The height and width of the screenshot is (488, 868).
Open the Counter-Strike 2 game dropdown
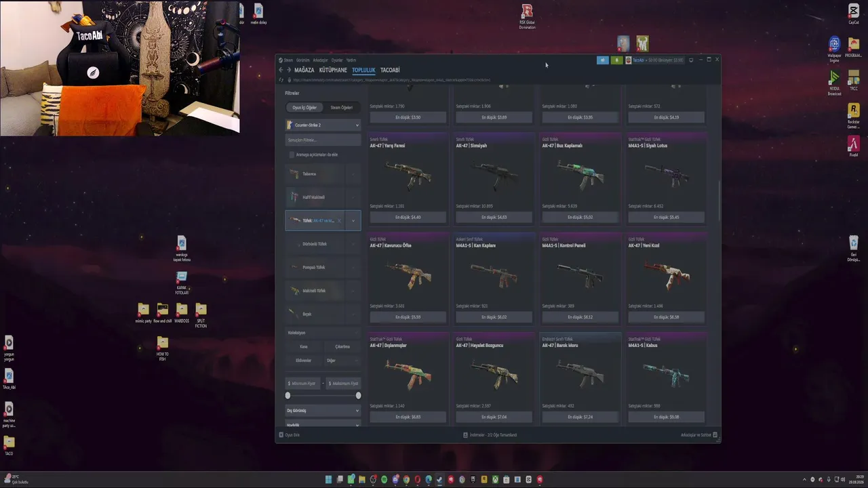click(323, 125)
